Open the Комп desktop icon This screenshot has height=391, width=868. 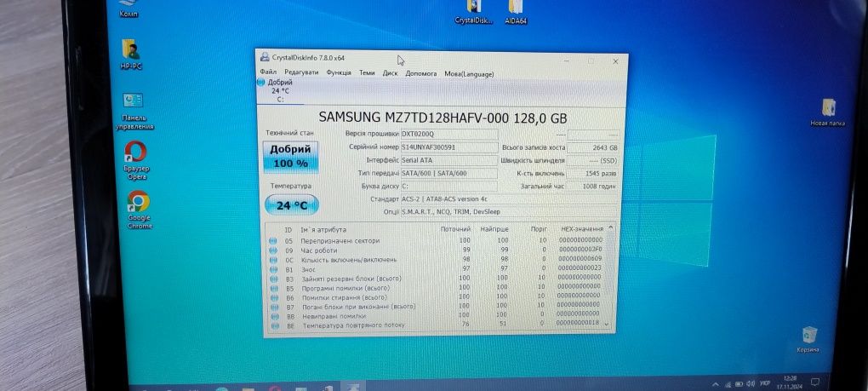coord(129,9)
